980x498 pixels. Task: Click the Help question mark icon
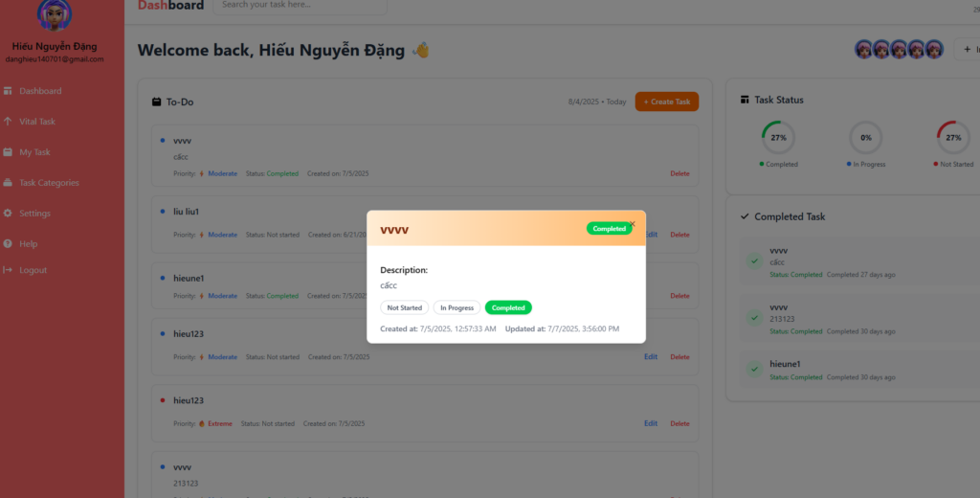pos(9,244)
